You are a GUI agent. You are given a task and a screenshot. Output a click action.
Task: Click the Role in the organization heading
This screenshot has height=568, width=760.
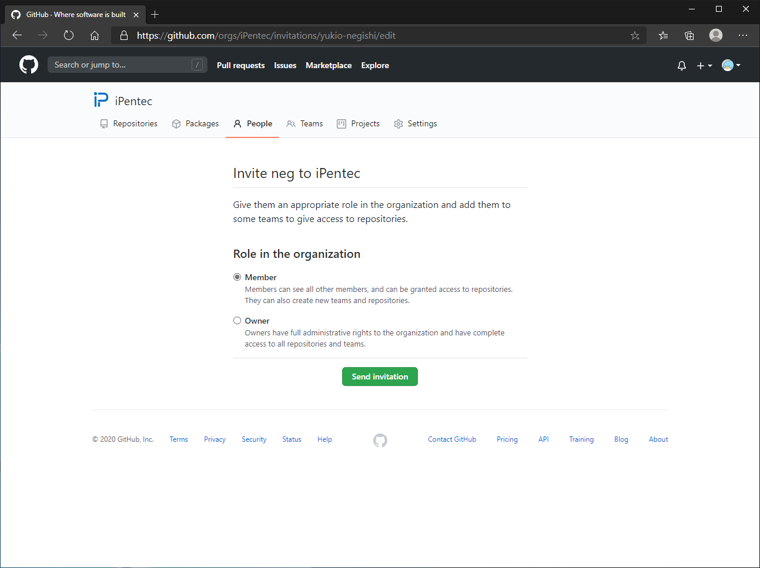click(297, 254)
